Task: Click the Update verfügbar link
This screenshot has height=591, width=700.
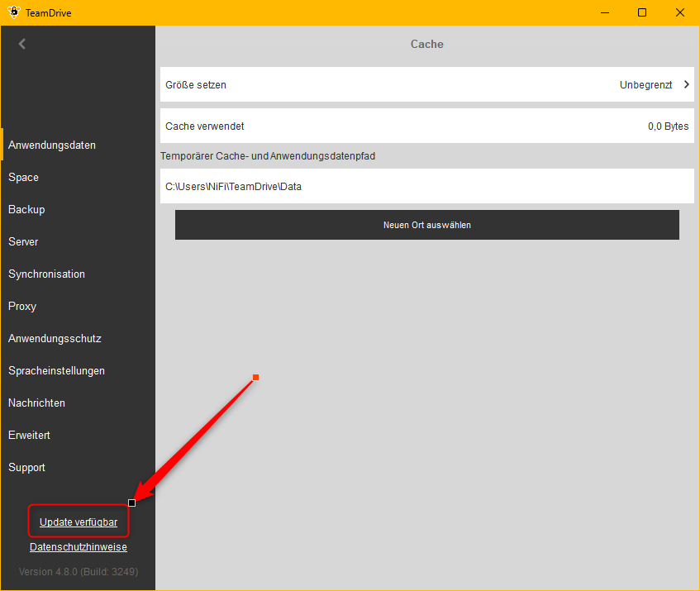Action: pos(79,522)
